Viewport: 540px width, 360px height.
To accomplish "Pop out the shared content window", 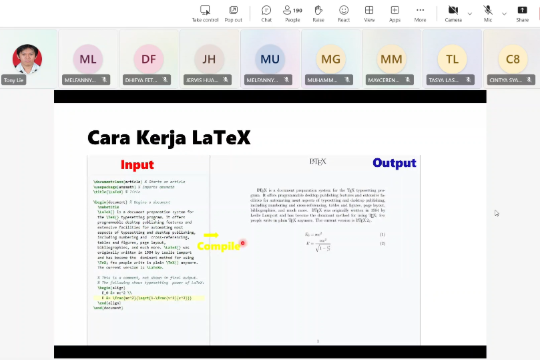I will point(233,14).
